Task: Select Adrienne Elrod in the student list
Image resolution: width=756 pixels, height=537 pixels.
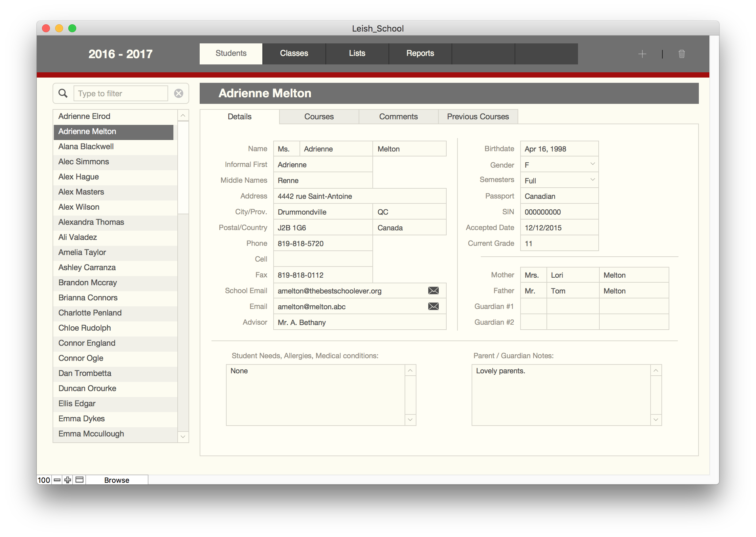Action: 115,116
